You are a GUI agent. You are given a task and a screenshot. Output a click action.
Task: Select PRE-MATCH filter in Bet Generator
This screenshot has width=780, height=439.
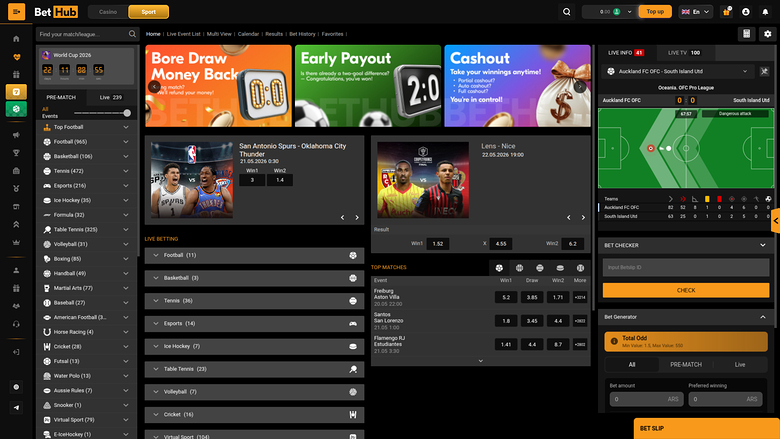(685, 364)
